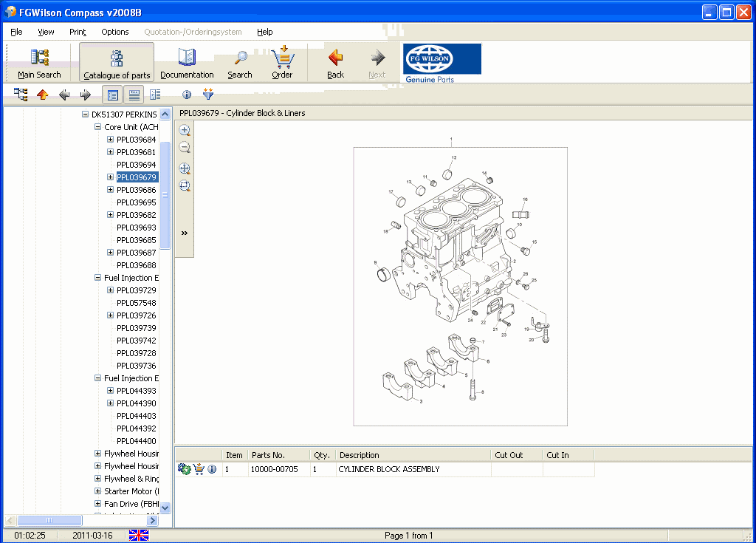Click the FG Wilson Genuine Parts logo

pyautogui.click(x=442, y=64)
